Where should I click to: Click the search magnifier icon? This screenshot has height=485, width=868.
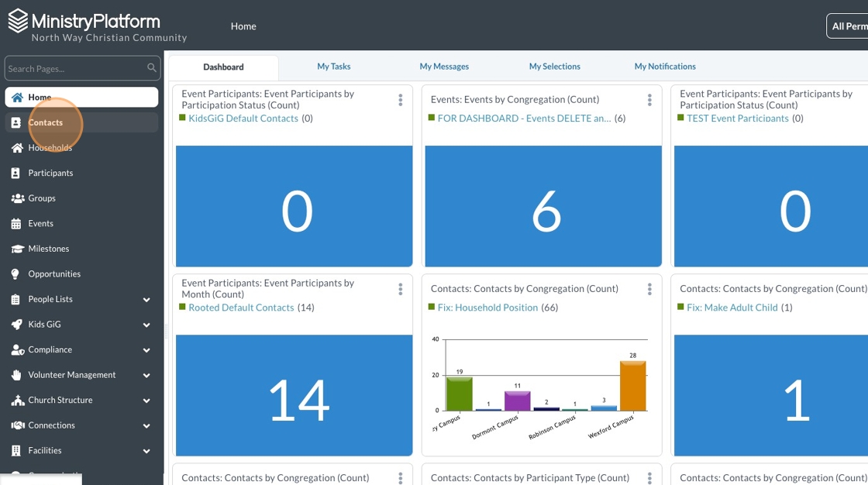(151, 68)
